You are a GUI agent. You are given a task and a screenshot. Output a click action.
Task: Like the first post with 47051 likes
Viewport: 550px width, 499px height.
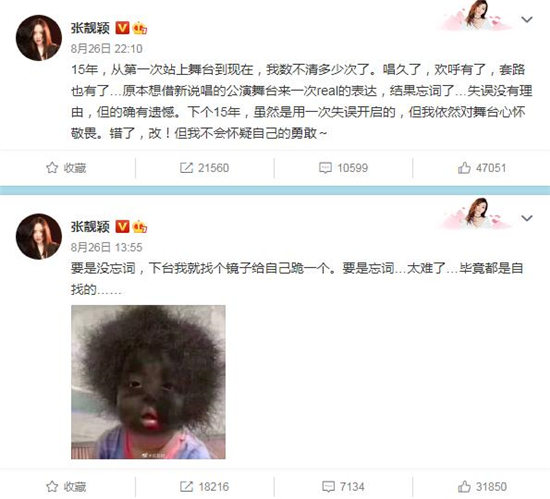click(482, 168)
